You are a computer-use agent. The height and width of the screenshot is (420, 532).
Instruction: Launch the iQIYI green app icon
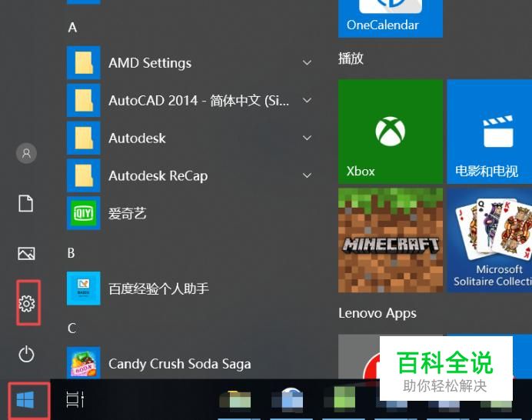(x=84, y=213)
